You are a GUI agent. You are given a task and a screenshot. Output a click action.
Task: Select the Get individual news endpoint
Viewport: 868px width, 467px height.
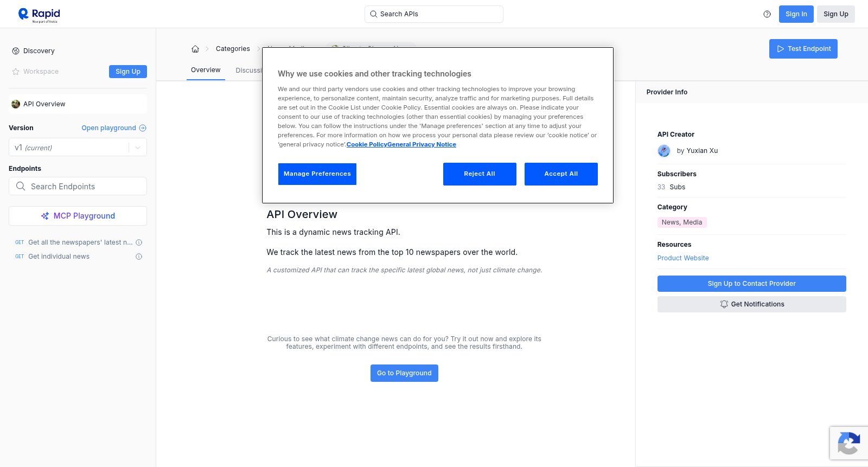59,257
